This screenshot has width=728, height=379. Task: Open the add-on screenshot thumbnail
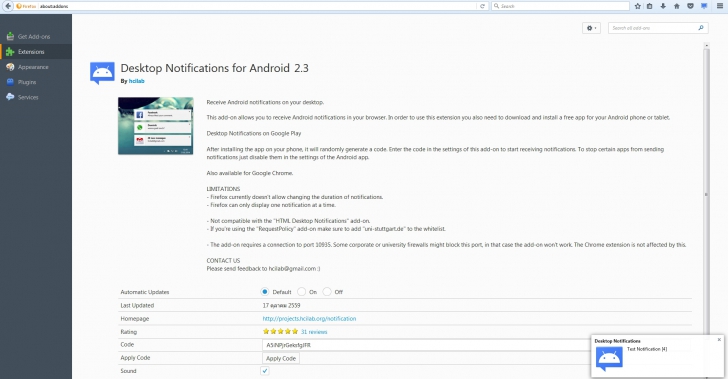(x=156, y=126)
